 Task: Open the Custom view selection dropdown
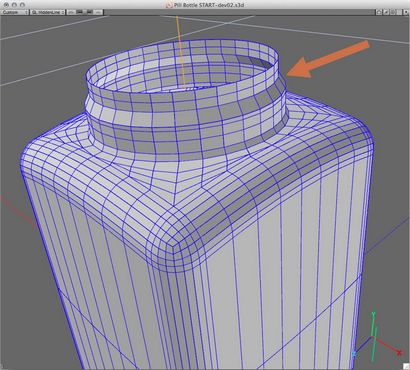tap(15, 12)
